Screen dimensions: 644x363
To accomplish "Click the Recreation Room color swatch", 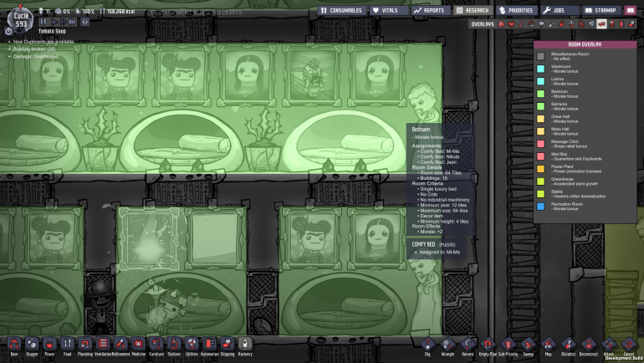I will point(541,206).
